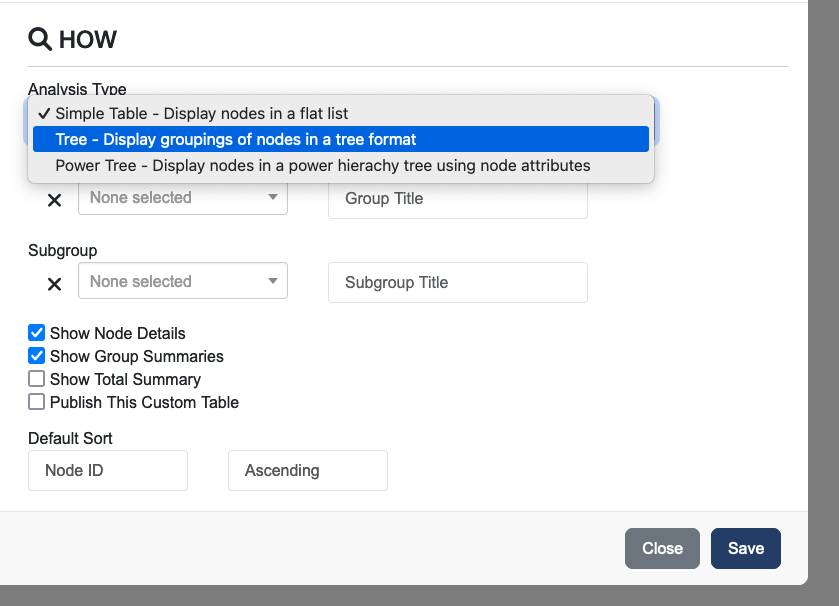Enable Show Total Summary checkbox
Image resolution: width=839 pixels, height=606 pixels.
coord(37,379)
